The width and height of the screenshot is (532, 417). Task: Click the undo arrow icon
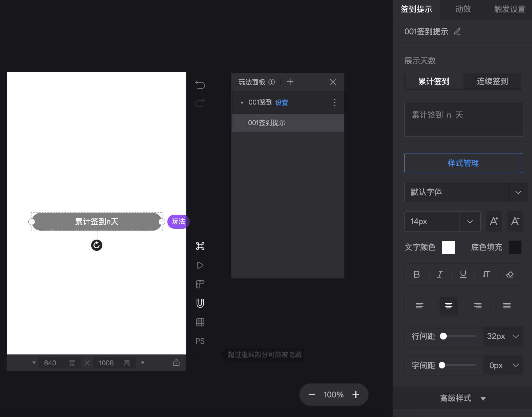200,84
